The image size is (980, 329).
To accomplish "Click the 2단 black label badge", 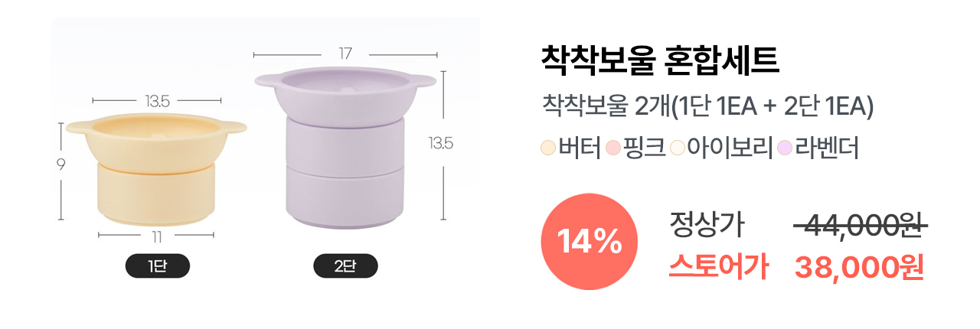I will pyautogui.click(x=345, y=266).
